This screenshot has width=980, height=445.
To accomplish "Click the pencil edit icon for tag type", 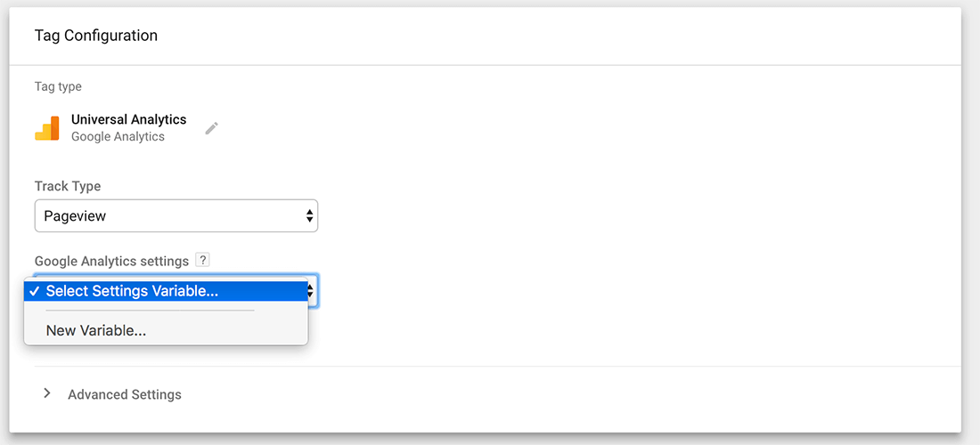I will coord(211,128).
